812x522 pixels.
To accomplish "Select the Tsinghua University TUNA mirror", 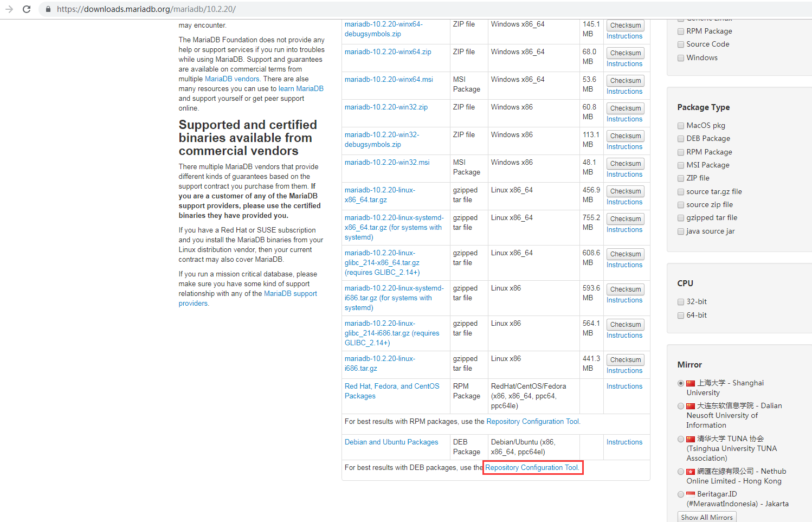I will pos(681,439).
